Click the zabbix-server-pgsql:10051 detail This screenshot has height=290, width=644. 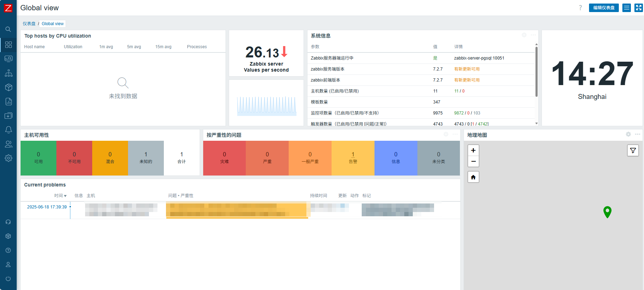pos(479,58)
